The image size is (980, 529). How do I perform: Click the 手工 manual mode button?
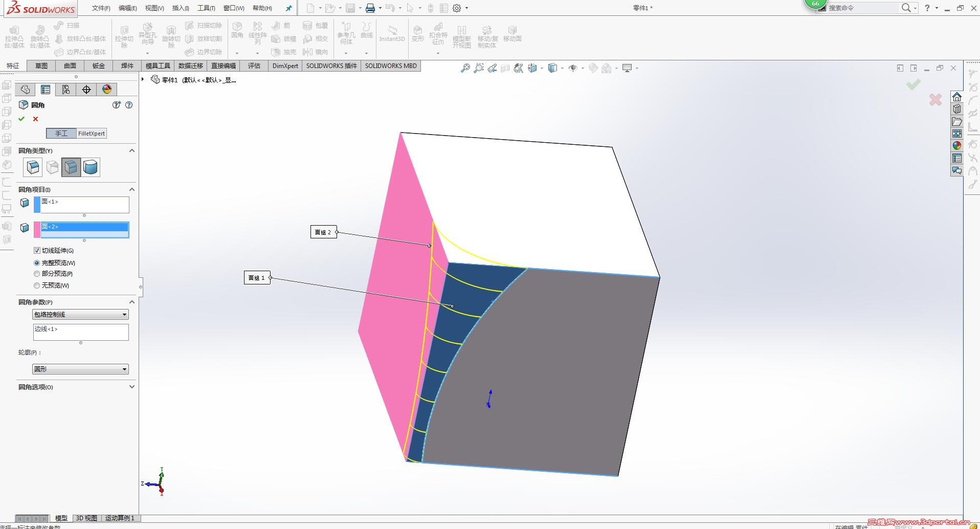coord(61,134)
